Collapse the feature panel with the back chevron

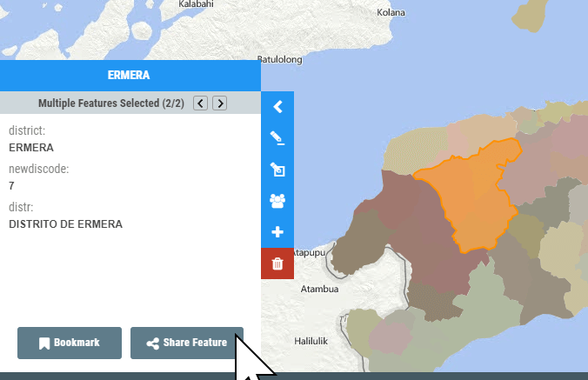tap(277, 107)
